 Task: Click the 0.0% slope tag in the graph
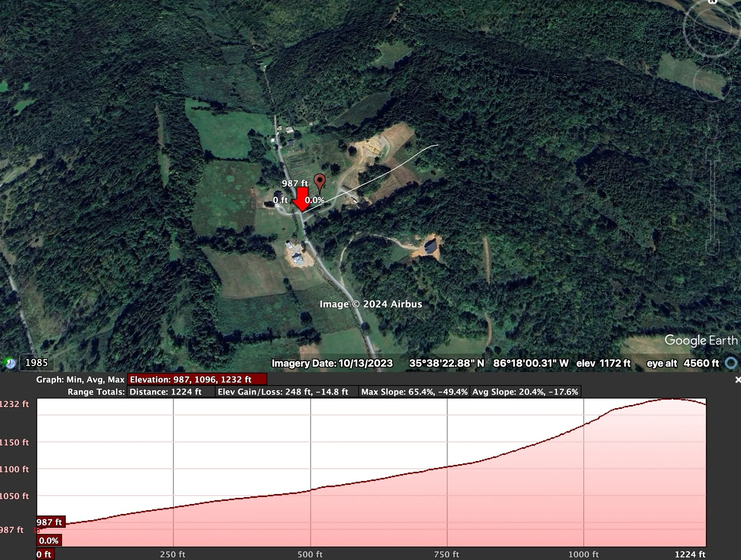click(x=49, y=540)
